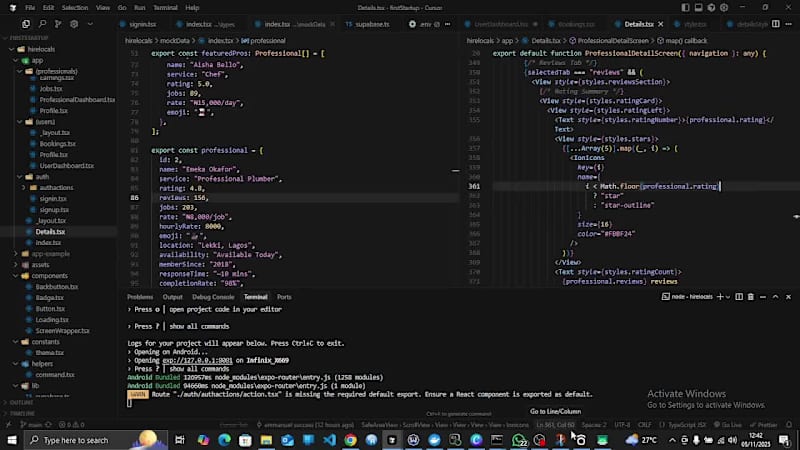Expand additional views chevron in activity bar
800x450 pixels.
[x=90, y=24]
